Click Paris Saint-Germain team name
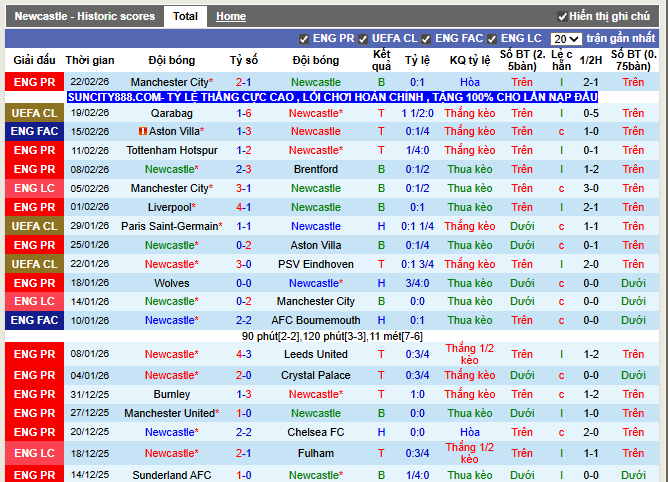The image size is (668, 482). point(172,226)
